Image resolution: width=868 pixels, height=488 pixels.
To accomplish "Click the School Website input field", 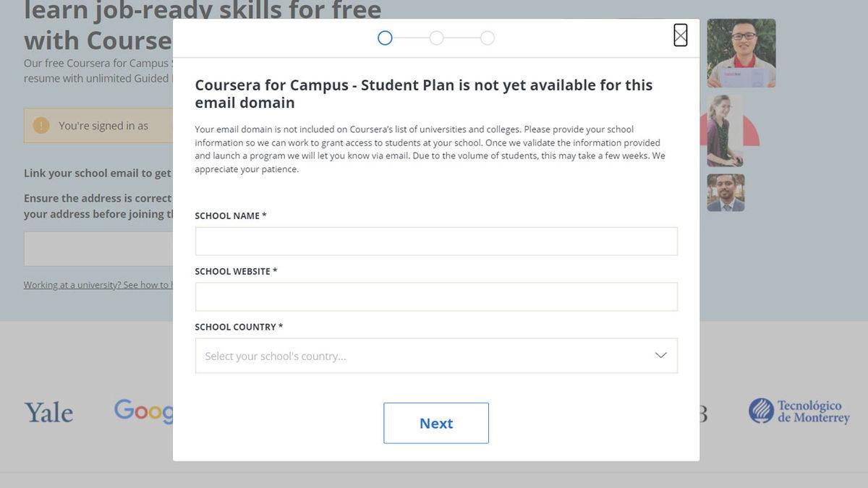I will (436, 297).
